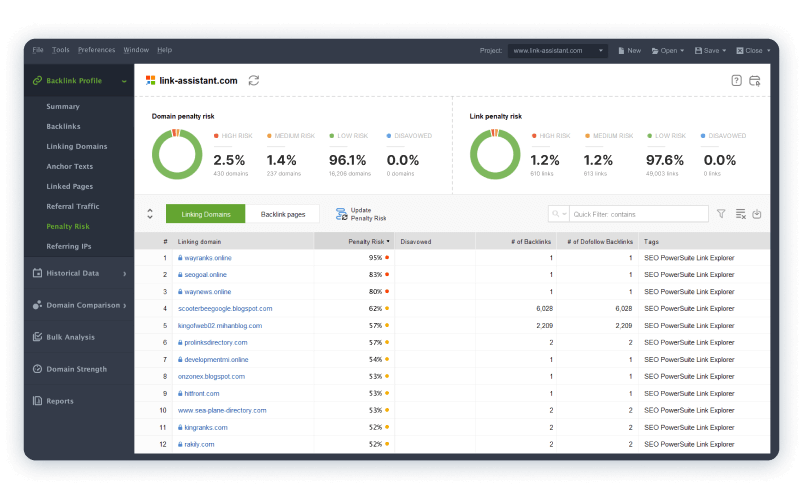This screenshot has height=499, width=803.
Task: Click the Domain Comparison icon
Action: pyautogui.click(x=37, y=305)
